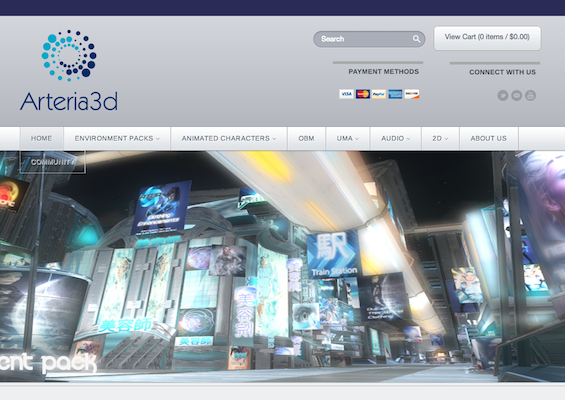Open the Twitter social icon
Screen dimensions: 565x400
coord(503,95)
